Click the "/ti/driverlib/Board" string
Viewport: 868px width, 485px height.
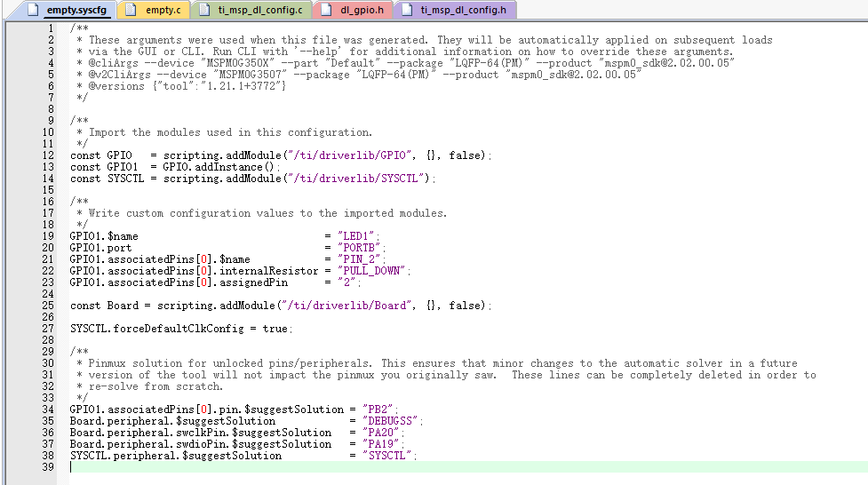coord(346,306)
